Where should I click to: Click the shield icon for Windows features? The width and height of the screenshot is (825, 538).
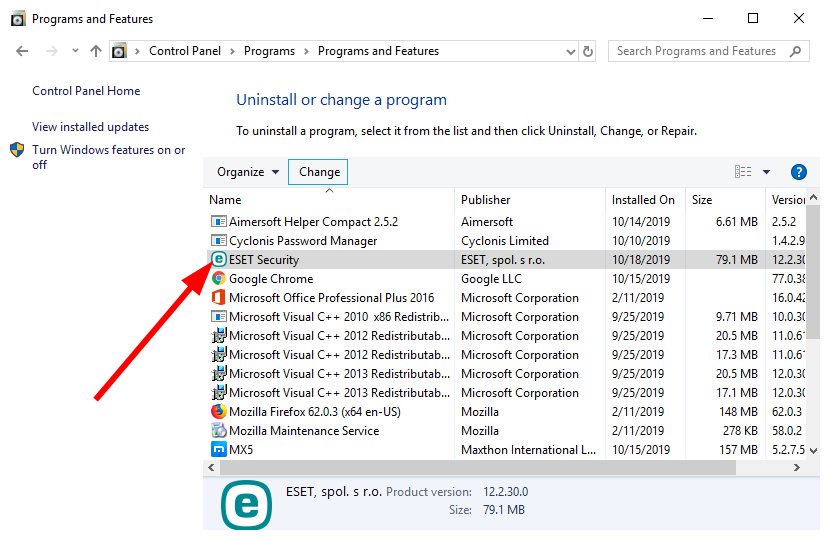[x=17, y=150]
